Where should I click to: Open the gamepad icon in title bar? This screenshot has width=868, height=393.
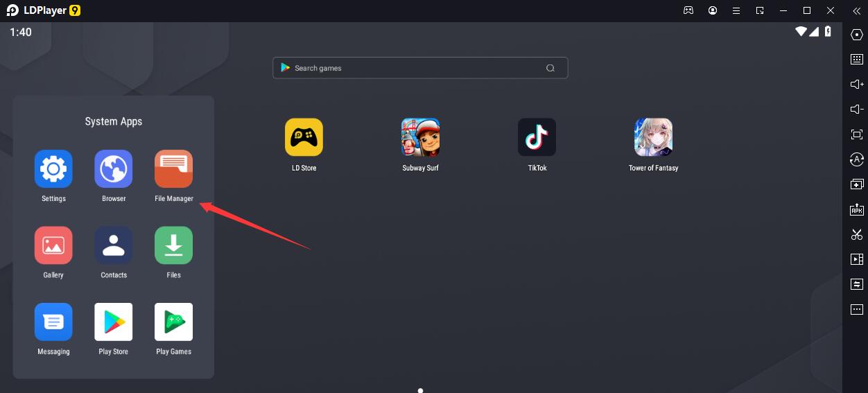pos(688,10)
